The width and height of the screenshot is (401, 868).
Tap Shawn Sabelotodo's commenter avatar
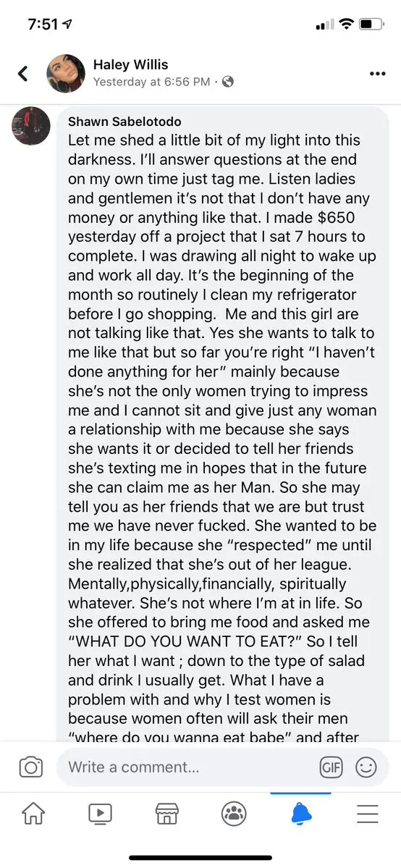point(31,126)
